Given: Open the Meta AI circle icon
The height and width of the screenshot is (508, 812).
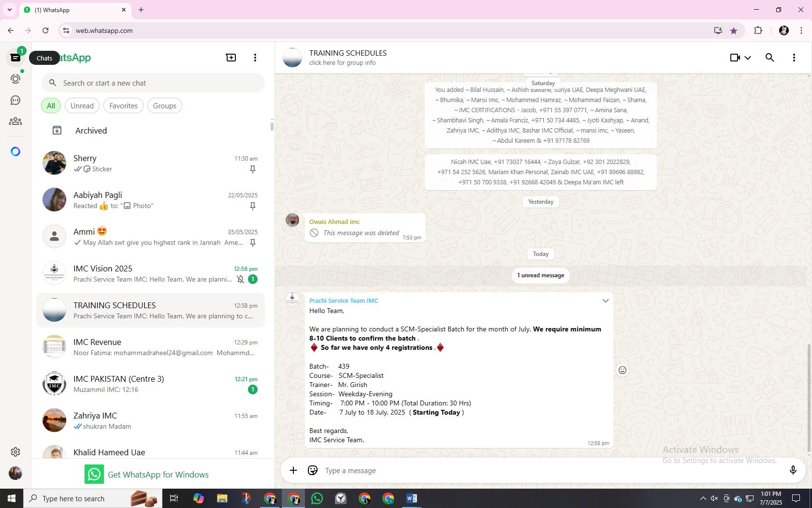Looking at the screenshot, I should tap(15, 151).
